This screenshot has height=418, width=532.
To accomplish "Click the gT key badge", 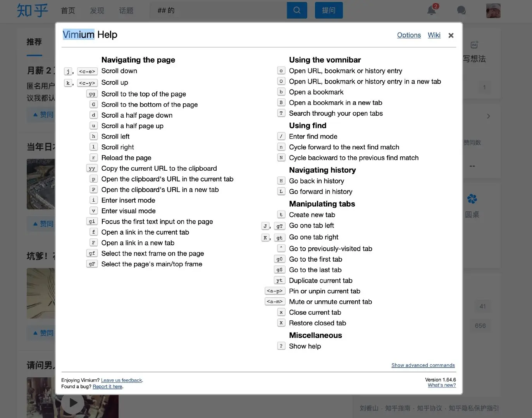I will [x=279, y=226].
